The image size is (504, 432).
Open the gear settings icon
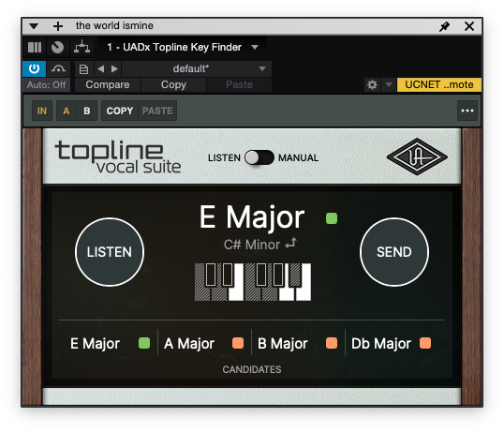click(372, 85)
